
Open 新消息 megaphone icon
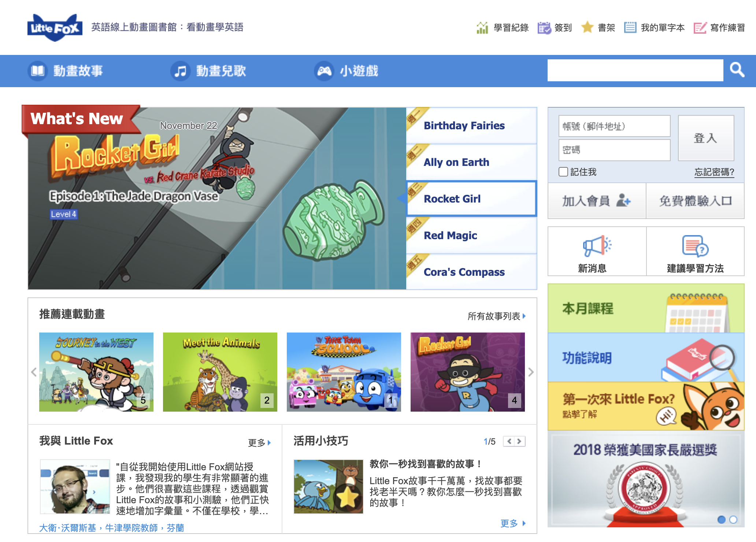(597, 246)
